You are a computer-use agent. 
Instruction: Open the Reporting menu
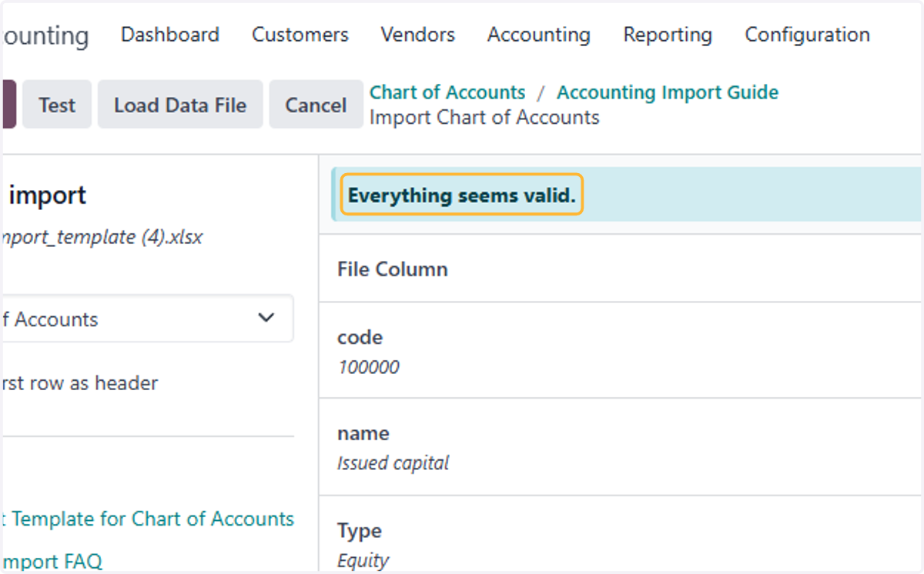(668, 35)
